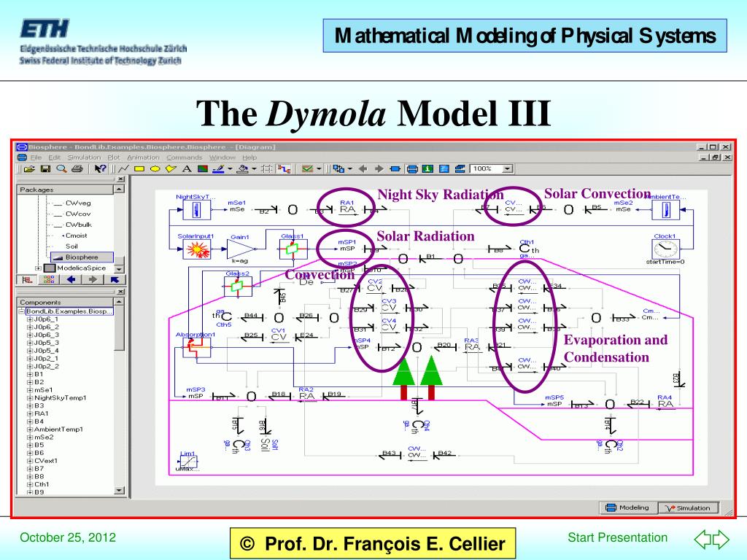Click the slide forward arrow

pyautogui.click(x=721, y=539)
